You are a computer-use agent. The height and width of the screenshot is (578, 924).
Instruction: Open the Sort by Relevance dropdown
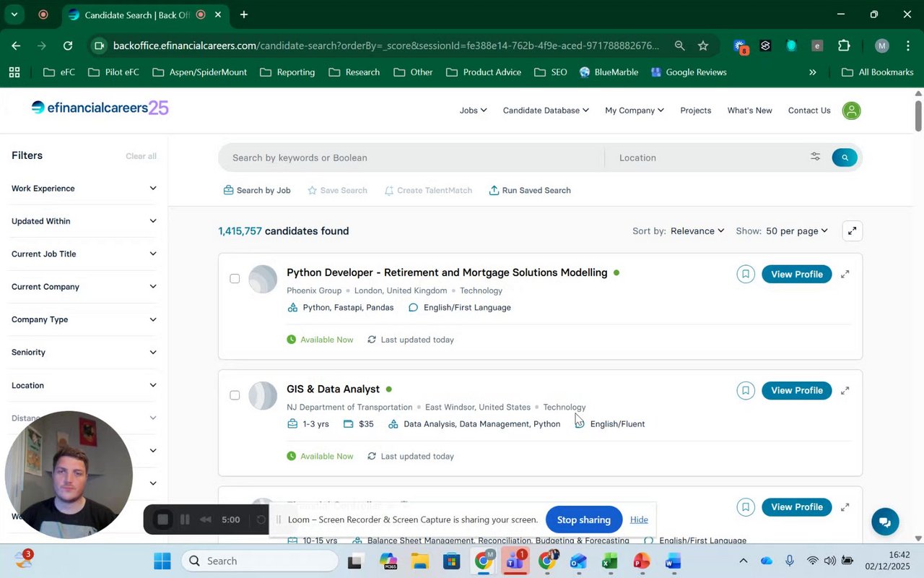pyautogui.click(x=697, y=230)
